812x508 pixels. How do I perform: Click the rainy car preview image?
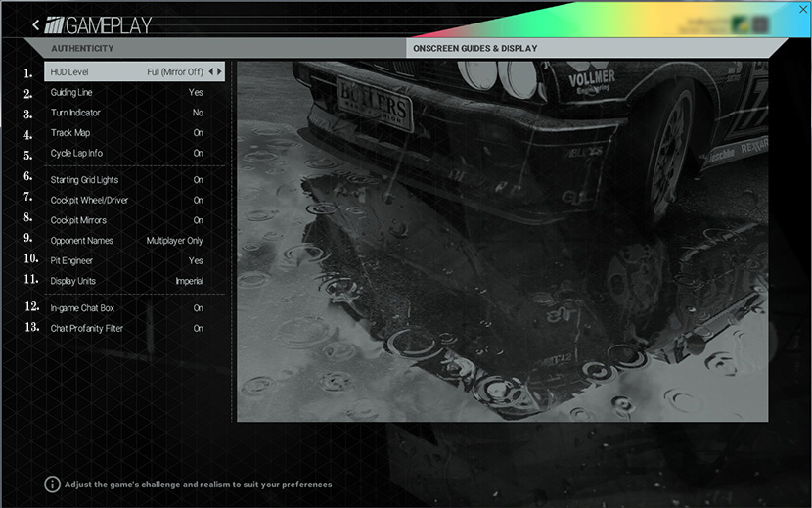(x=502, y=242)
